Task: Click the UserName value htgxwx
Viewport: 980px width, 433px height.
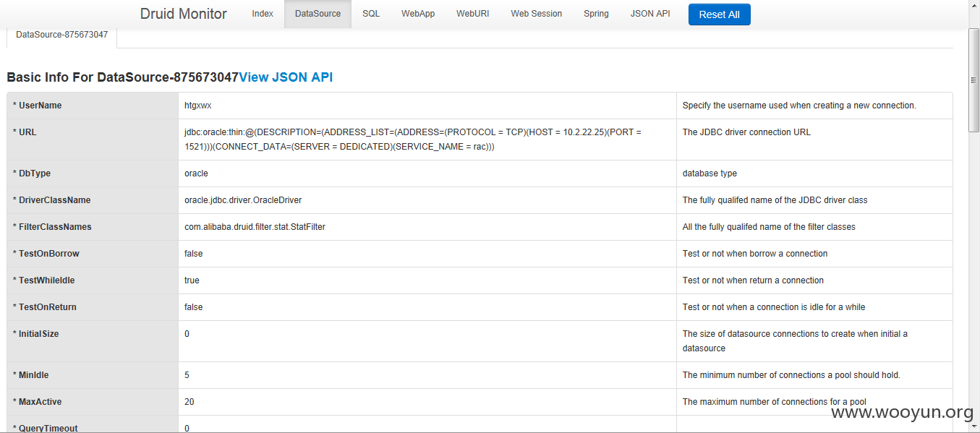Action: coord(198,106)
